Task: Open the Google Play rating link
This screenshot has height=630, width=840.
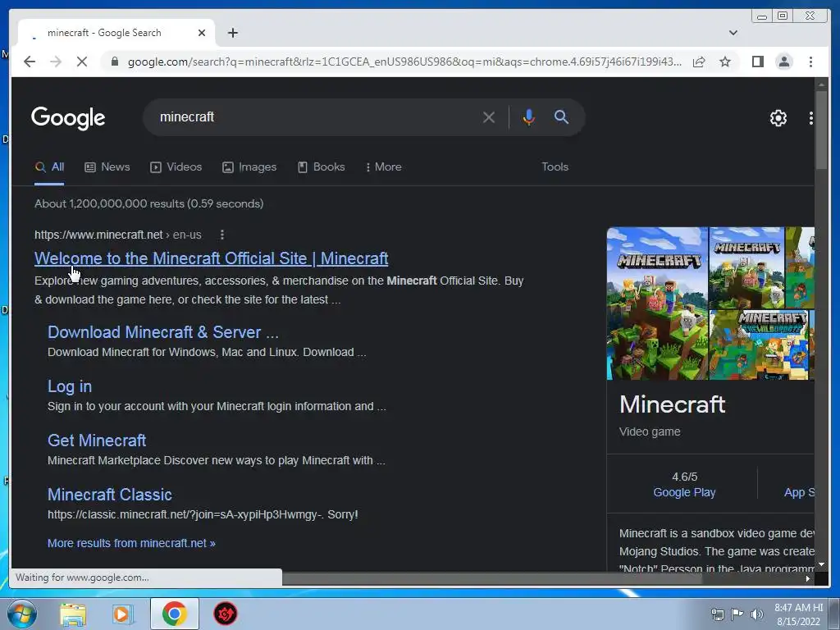Action: pos(684,492)
